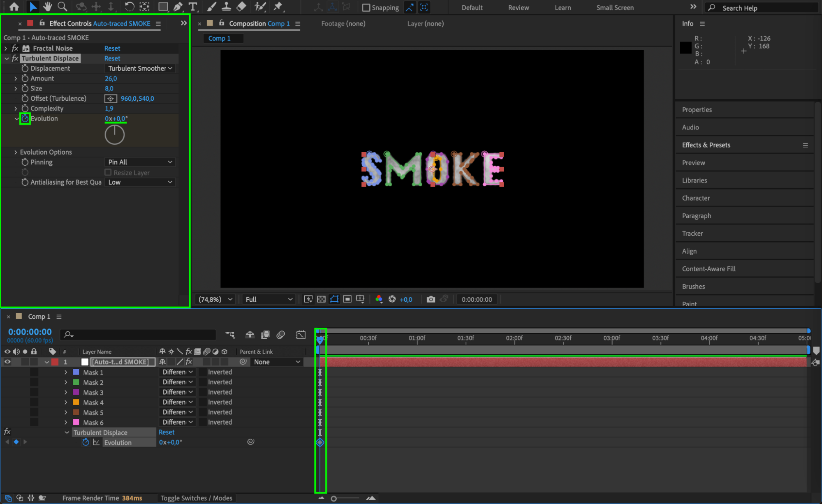Select the Horizontal Type tool
822x504 pixels.
click(x=192, y=7)
